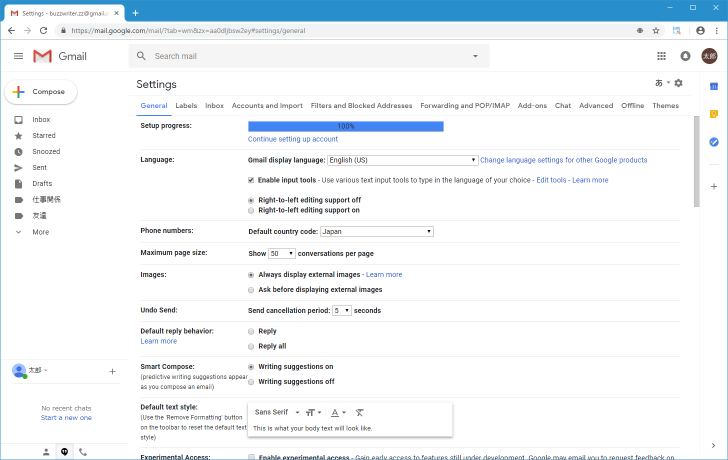Switch to Forwarding and POP/IMAP tab
Viewport: 728px width, 460px height.
[x=465, y=106]
